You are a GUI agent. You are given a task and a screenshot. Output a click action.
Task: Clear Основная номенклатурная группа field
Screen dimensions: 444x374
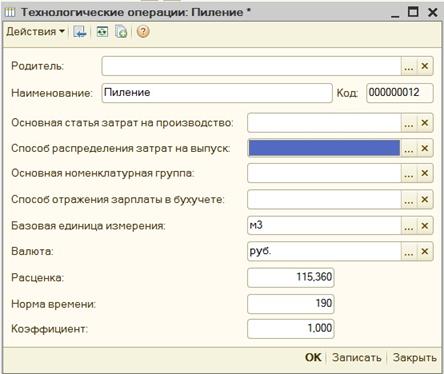[x=425, y=173]
